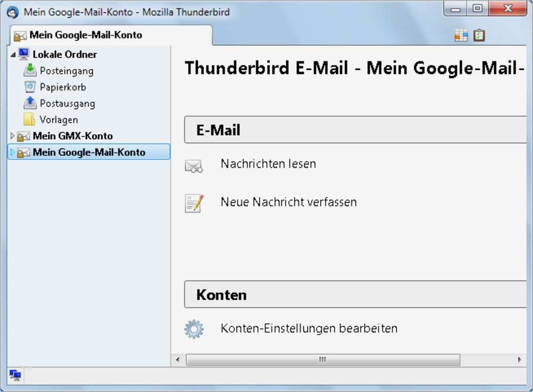Switch to the Mein Google-Mail-Konto tab

(111, 35)
